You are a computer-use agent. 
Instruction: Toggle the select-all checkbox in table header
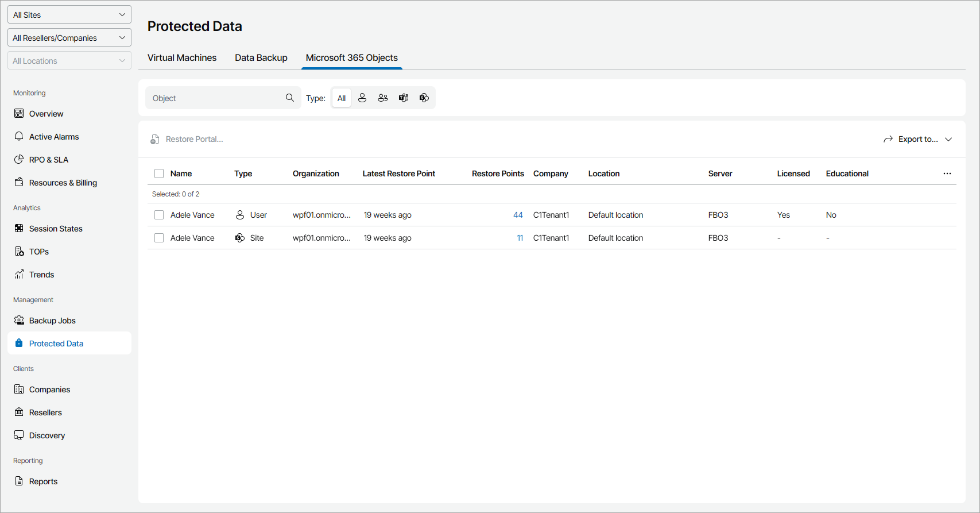click(x=159, y=173)
